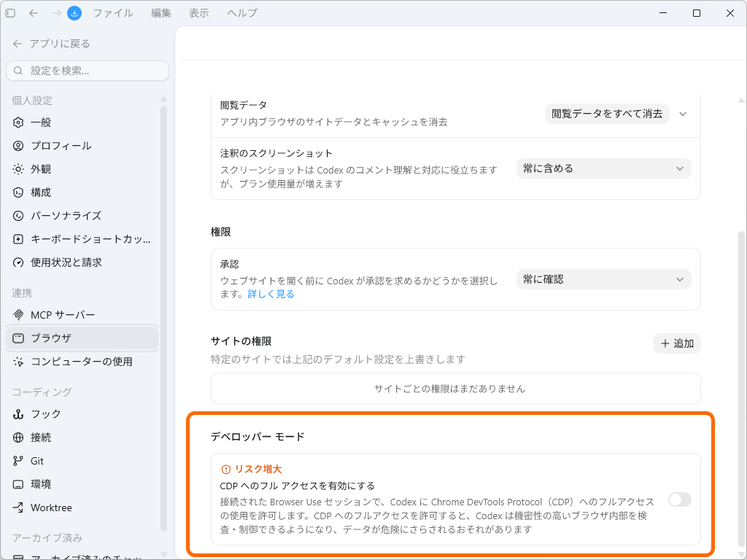
Task: Click the blue download update icon
Action: (74, 13)
